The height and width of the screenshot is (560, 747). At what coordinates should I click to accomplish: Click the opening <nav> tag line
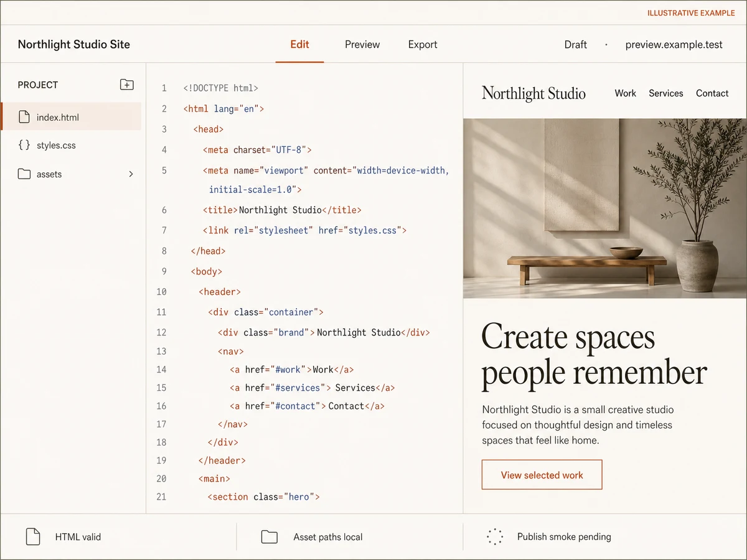pyautogui.click(x=231, y=351)
